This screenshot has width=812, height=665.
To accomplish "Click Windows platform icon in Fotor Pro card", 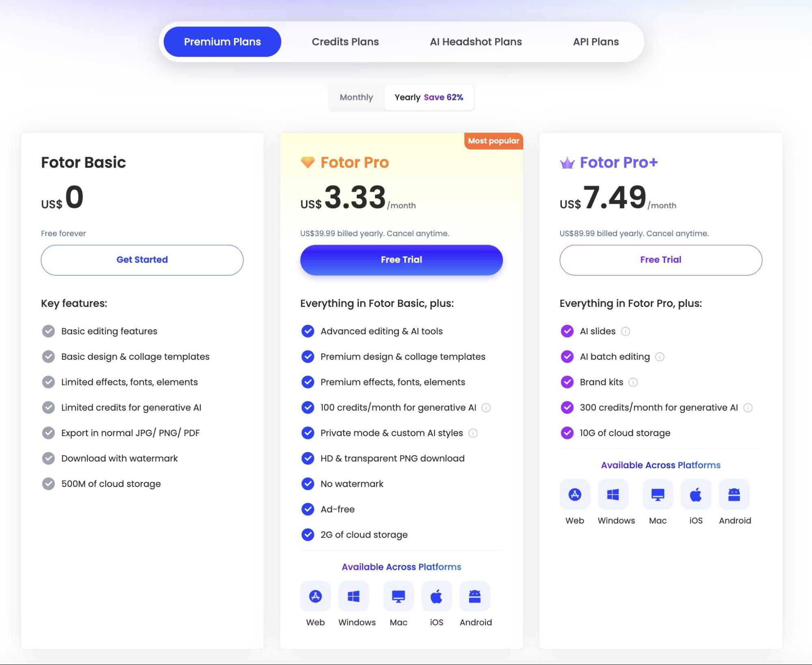I will pos(353,596).
